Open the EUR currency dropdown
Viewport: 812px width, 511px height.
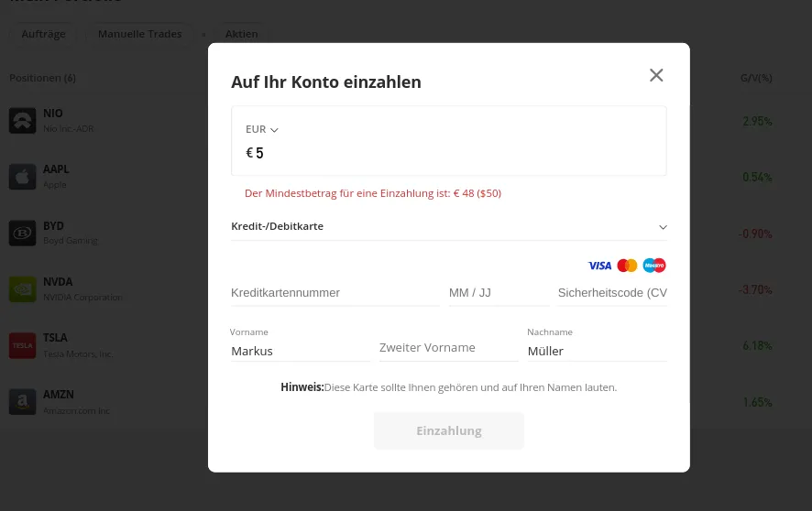(262, 129)
